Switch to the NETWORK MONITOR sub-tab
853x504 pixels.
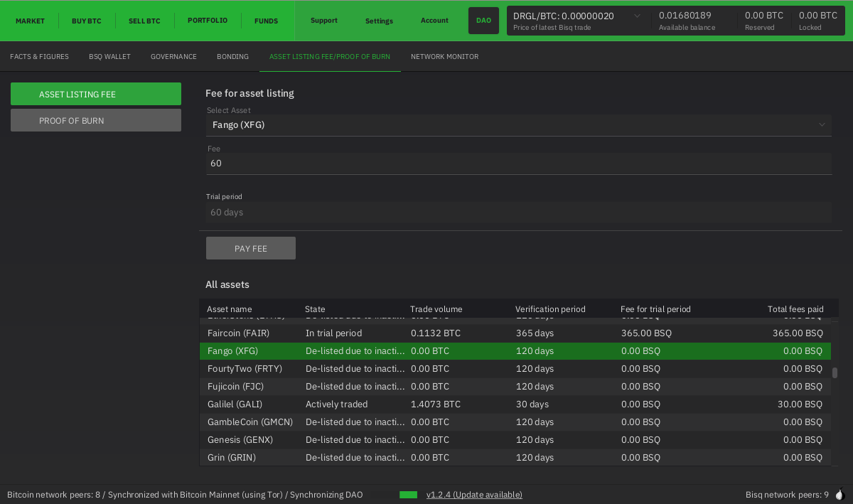(x=444, y=57)
